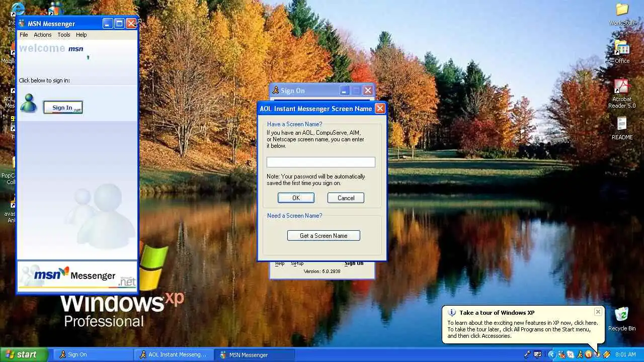644x362 pixels.
Task: Click the pen-shaped icon on taskbar
Action: (x=527, y=354)
